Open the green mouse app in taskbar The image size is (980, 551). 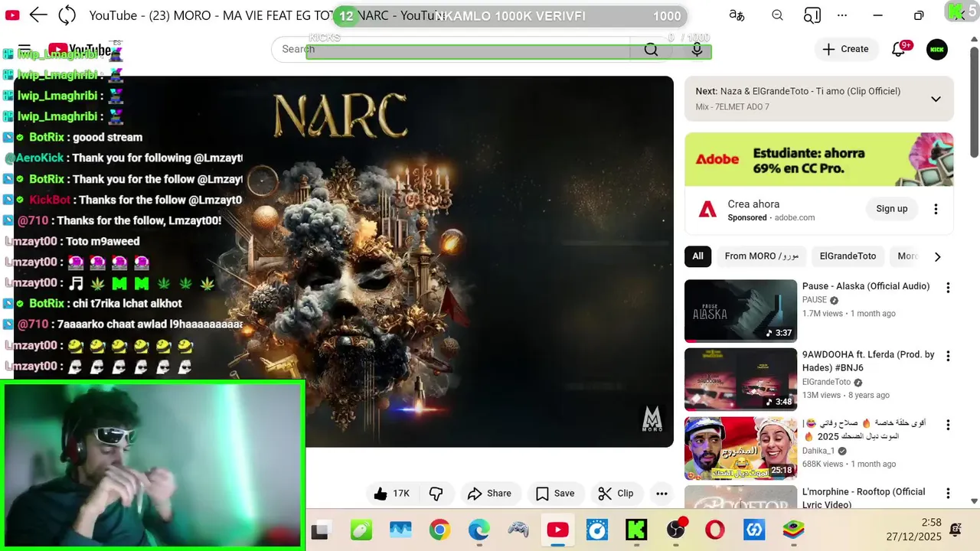pyautogui.click(x=361, y=530)
